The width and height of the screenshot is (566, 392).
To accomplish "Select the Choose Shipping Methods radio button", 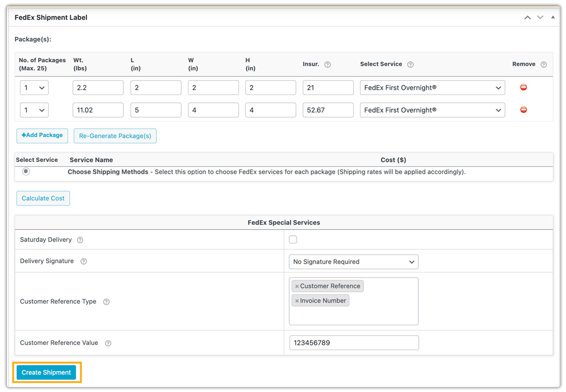I will (26, 171).
